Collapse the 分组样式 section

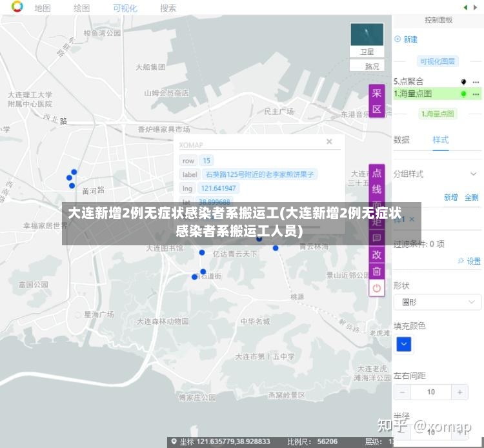(473, 174)
